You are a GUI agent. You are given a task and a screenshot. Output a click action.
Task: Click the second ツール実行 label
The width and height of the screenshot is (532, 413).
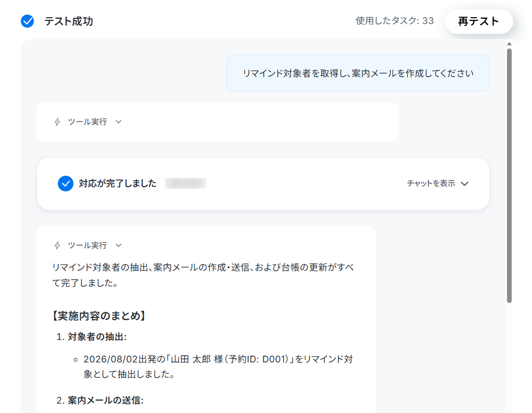(x=88, y=245)
